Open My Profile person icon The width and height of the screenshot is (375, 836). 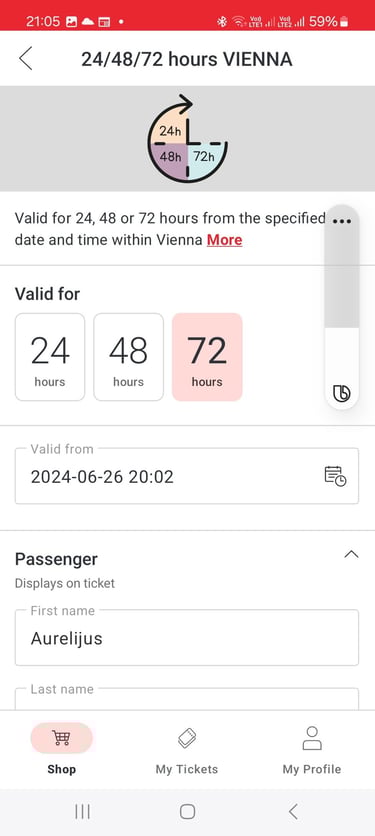312,738
